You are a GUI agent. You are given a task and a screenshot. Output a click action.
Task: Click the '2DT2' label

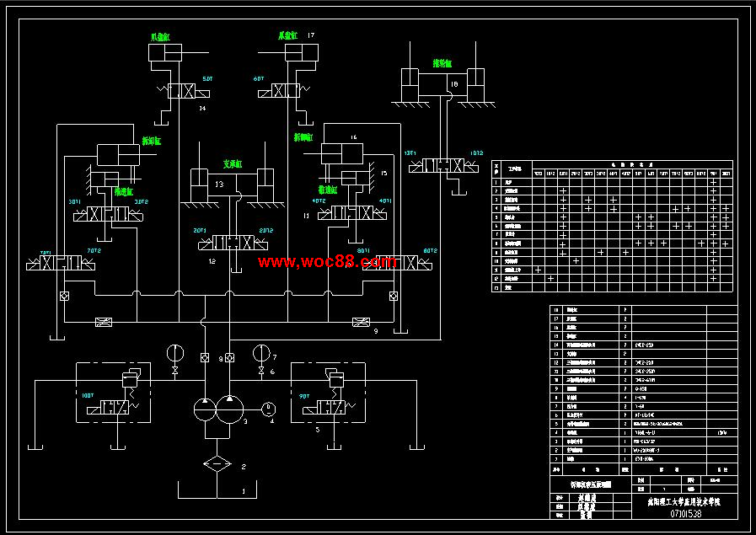[x=266, y=230]
